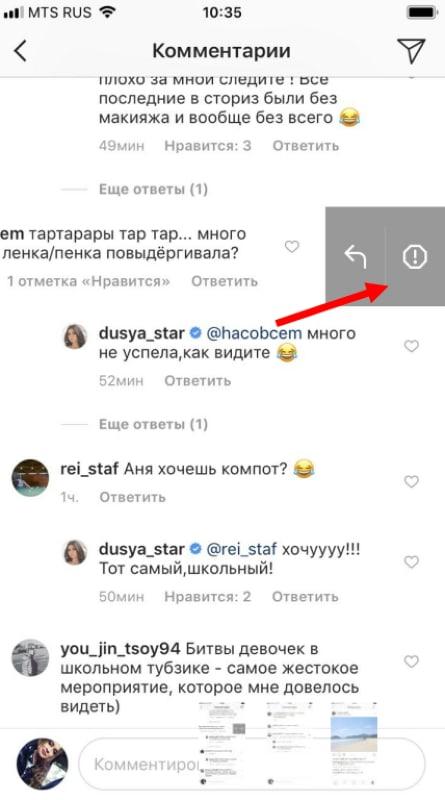Tap Ответить under rei_staf comment

[133, 497]
